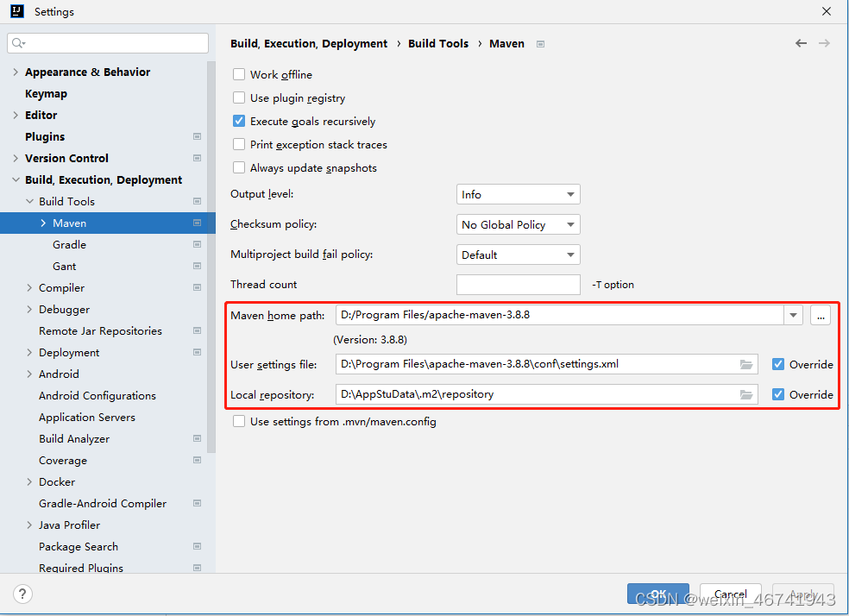The height and width of the screenshot is (616, 849).
Task: Click project icon on Maven row
Action: (x=197, y=223)
